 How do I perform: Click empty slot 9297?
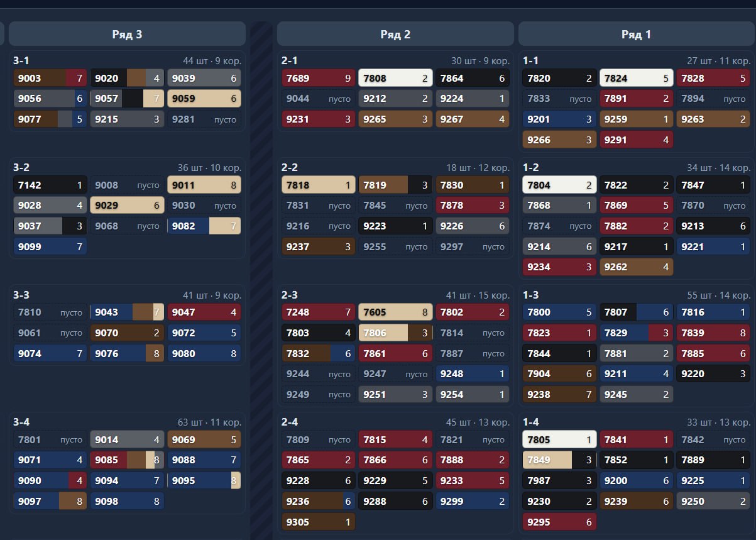(x=473, y=246)
